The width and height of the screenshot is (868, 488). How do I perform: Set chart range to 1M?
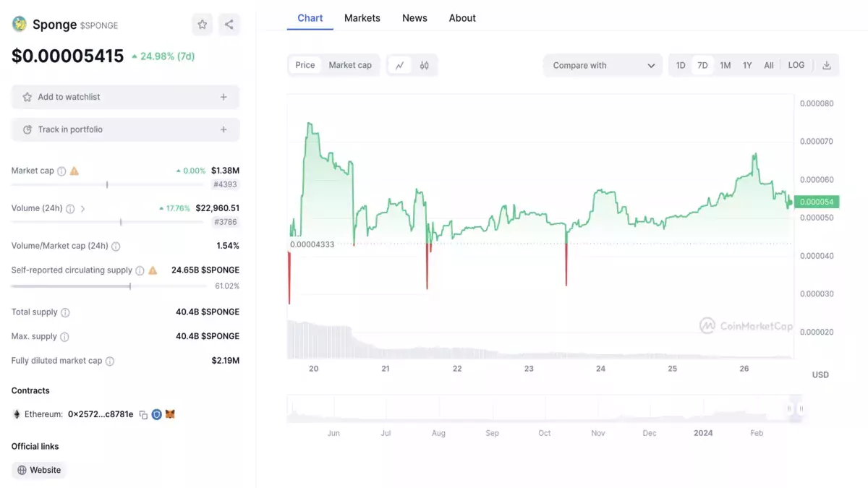(726, 65)
